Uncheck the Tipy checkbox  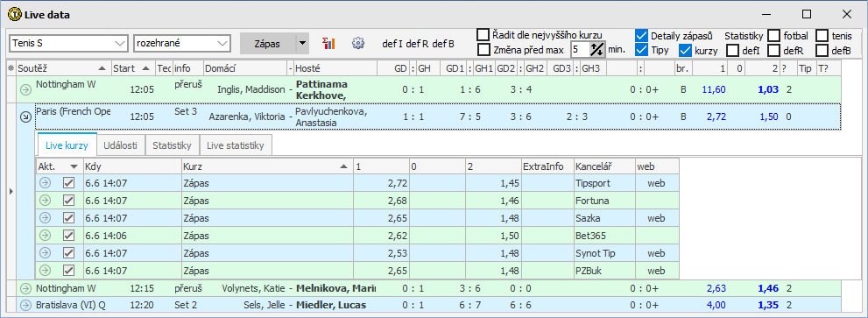point(642,50)
